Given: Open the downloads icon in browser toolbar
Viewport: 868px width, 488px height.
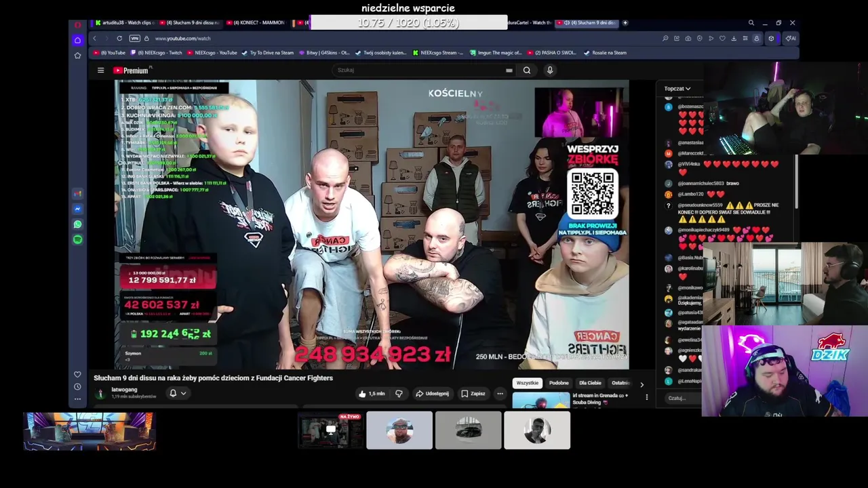Looking at the screenshot, I should [x=734, y=39].
